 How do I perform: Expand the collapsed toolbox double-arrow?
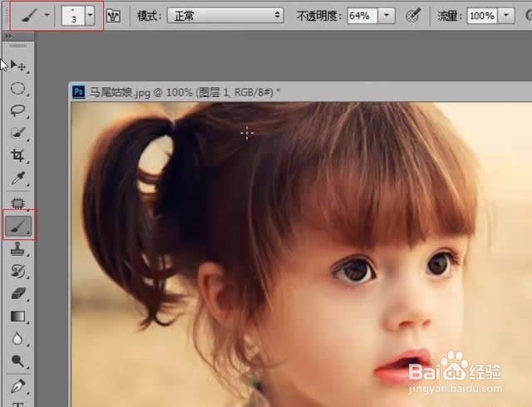coord(8,36)
